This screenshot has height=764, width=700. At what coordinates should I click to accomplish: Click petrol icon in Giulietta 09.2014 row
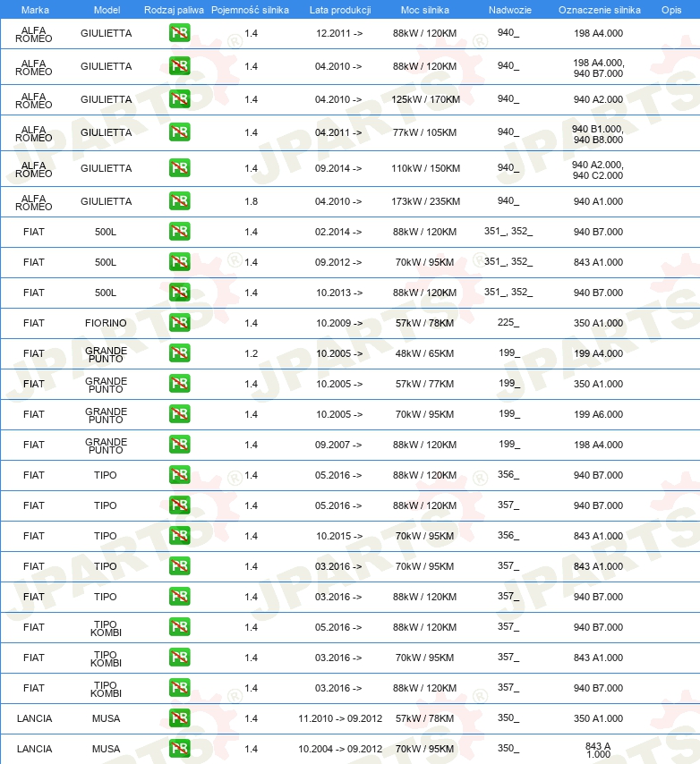179,168
